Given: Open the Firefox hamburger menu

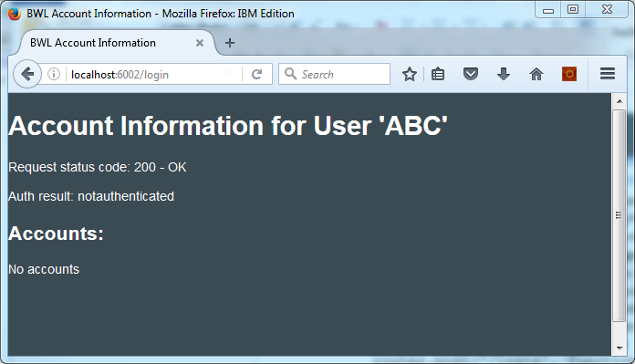Looking at the screenshot, I should [608, 74].
